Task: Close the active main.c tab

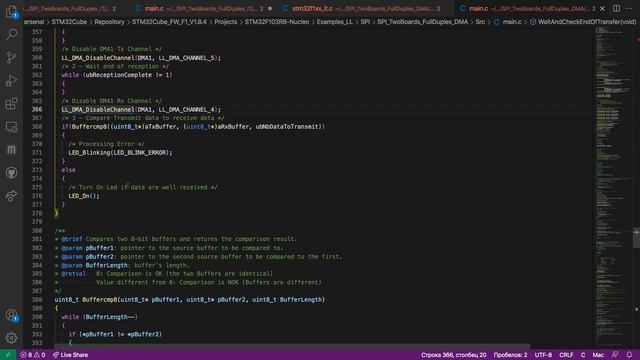Action: tap(602, 8)
